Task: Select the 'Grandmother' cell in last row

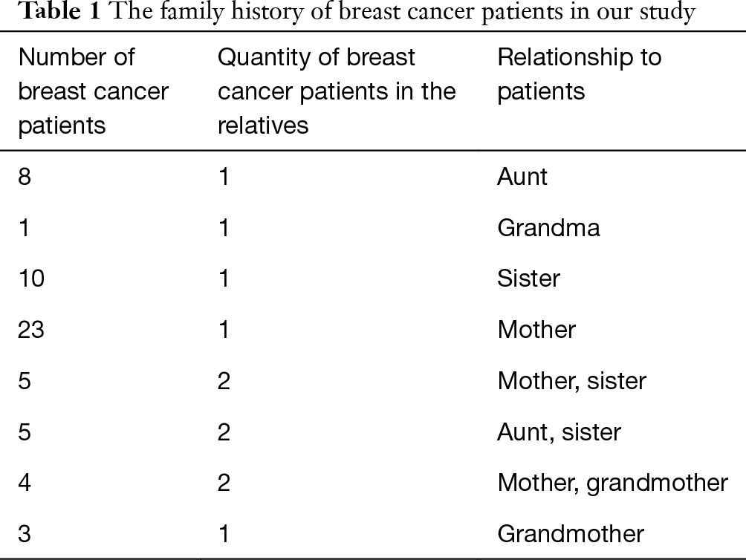Action: tap(571, 534)
